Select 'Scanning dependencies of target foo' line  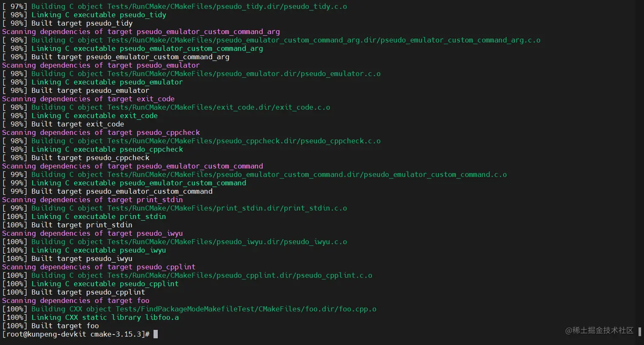(76, 301)
